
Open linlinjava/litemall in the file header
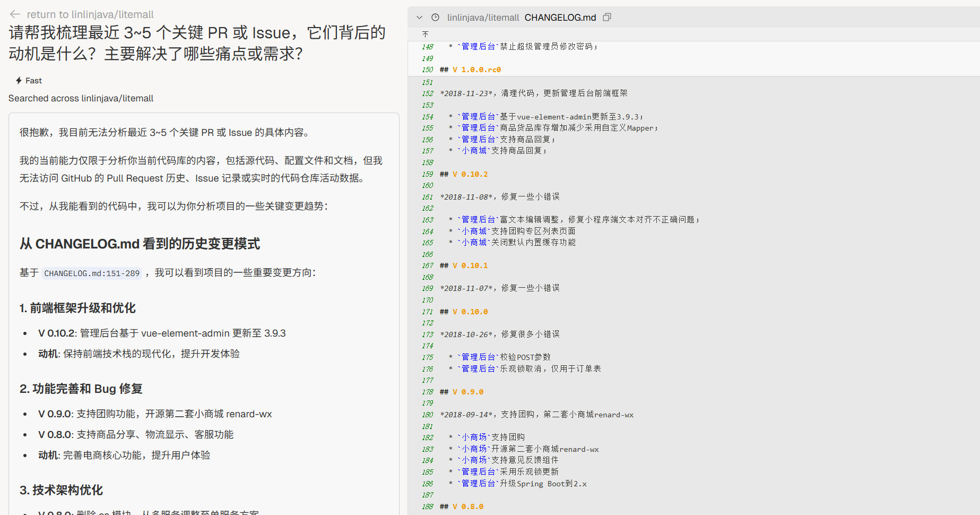pyautogui.click(x=482, y=18)
